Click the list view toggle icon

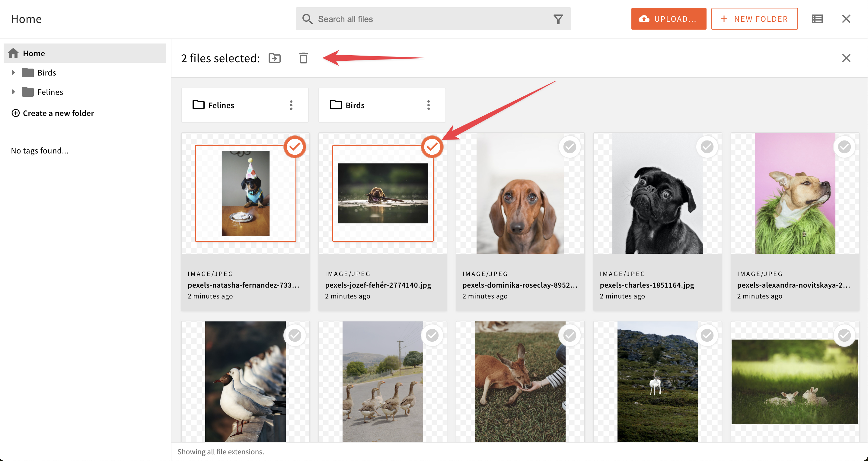(817, 18)
